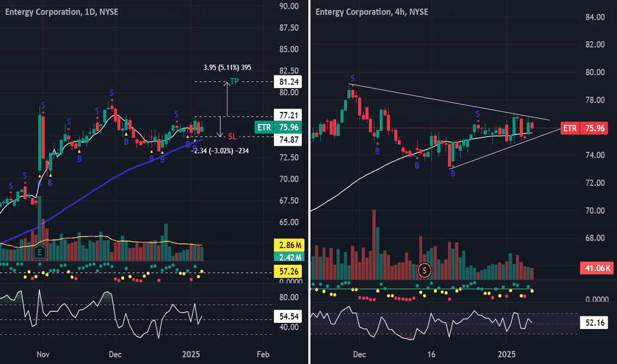Click the S sell marker at 4h chart peak
617x364 pixels.
353,78
